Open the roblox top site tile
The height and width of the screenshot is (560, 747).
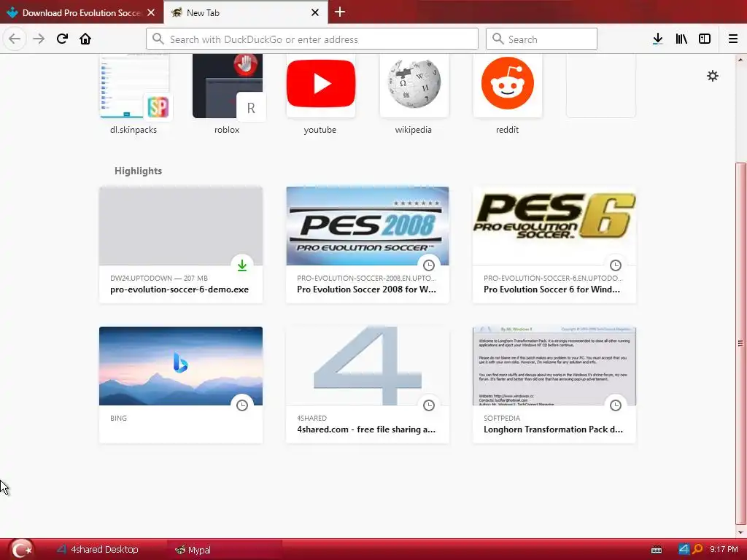pyautogui.click(x=228, y=94)
